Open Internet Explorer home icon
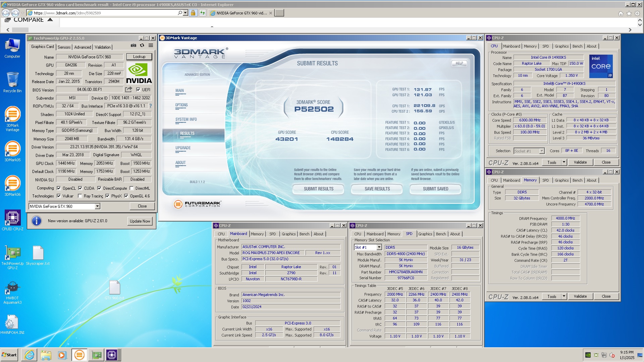The height and width of the screenshot is (362, 644). (621, 13)
